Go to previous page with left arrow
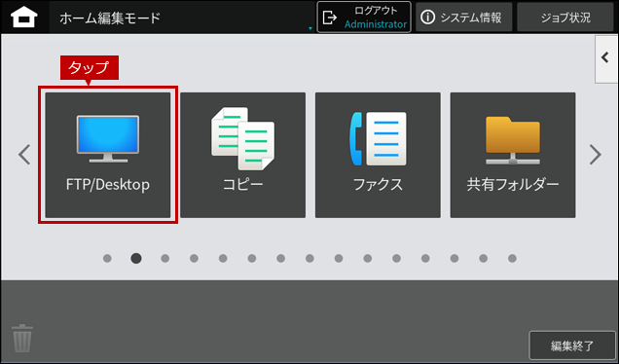Screen dimensions: 619x364 point(24,155)
